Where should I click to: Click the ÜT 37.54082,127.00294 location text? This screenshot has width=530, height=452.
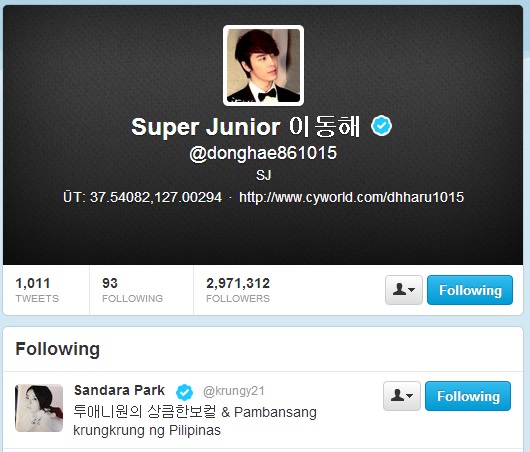(x=142, y=197)
